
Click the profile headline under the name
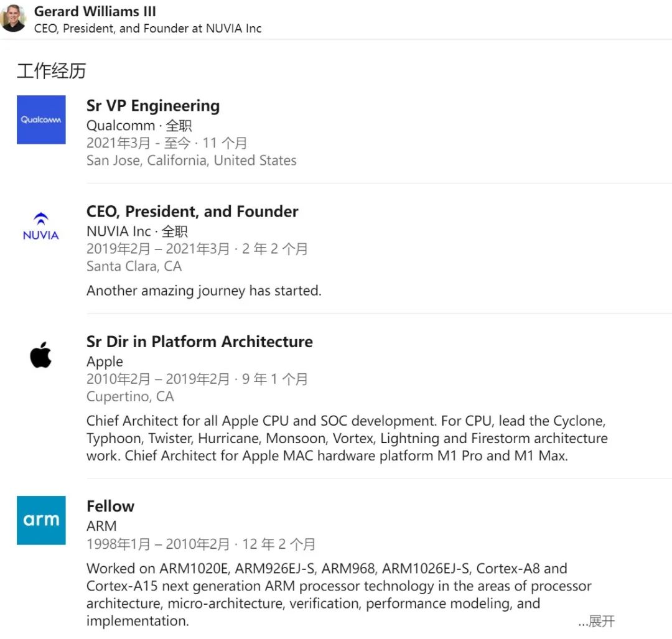coord(147,29)
